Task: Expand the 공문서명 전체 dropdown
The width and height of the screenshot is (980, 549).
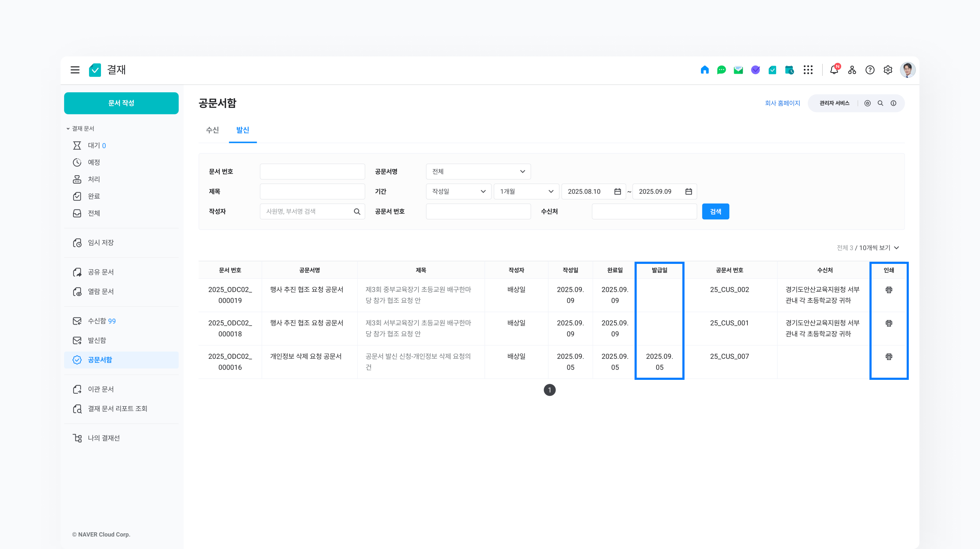Action: pyautogui.click(x=478, y=172)
